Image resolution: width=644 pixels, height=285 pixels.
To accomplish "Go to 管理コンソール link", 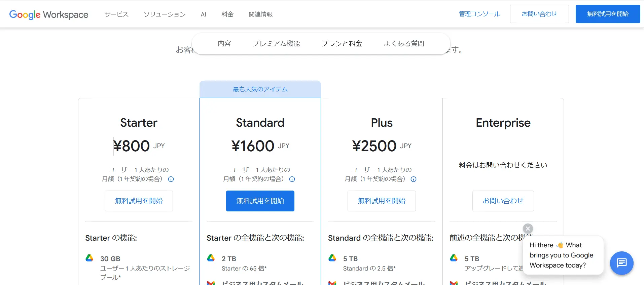I will tap(479, 14).
